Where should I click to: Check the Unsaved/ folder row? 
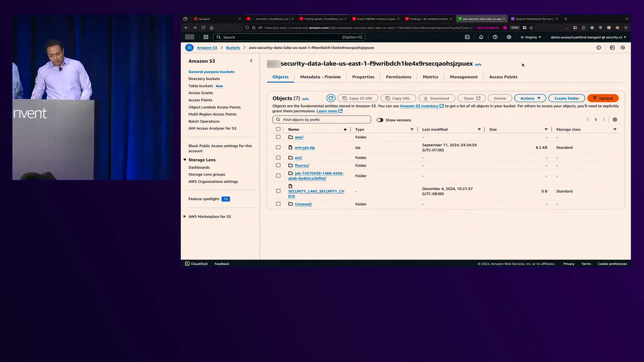[x=278, y=204]
